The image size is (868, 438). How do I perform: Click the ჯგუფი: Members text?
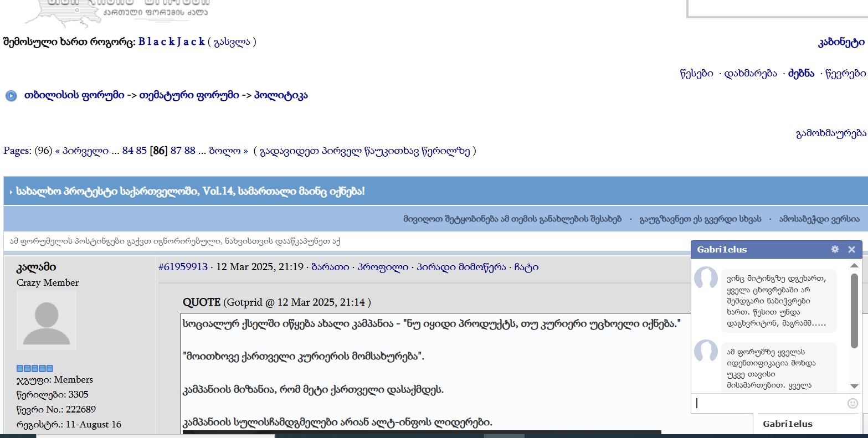coord(55,379)
